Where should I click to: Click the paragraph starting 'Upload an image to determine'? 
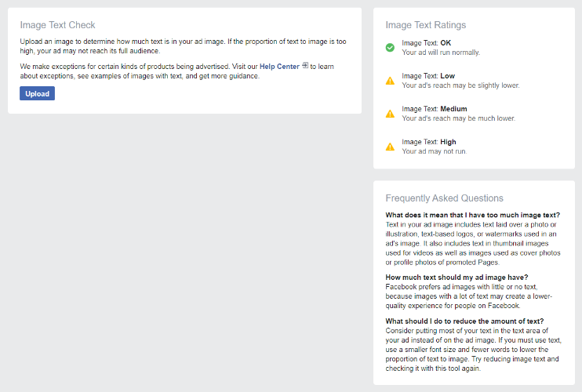click(183, 46)
